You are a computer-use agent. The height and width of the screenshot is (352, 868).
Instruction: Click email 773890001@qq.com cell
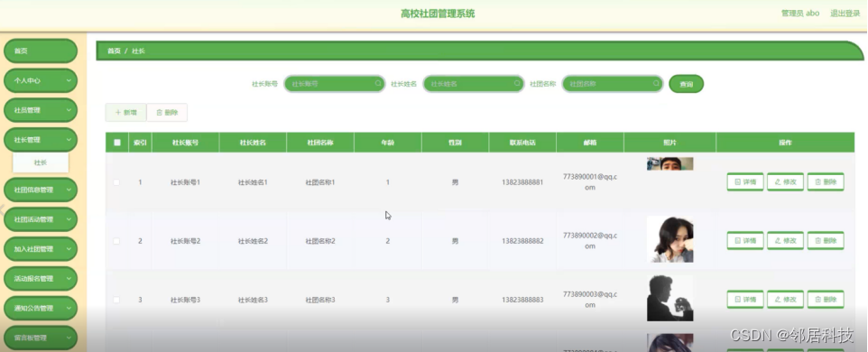point(590,182)
